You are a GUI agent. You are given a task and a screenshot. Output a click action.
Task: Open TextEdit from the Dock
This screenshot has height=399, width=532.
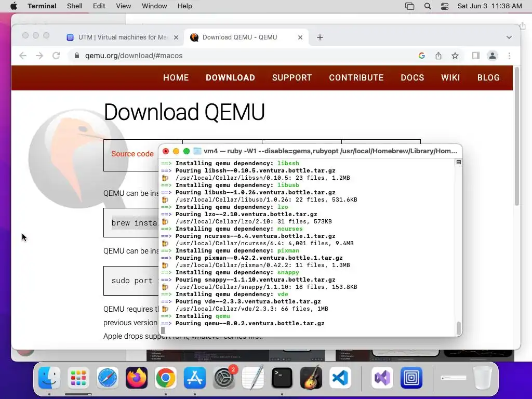pos(253,378)
